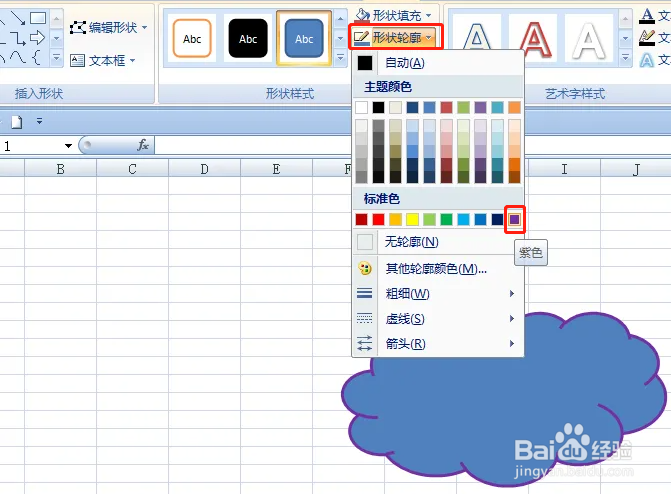The width and height of the screenshot is (671, 494).
Task: Select the blue cloud shape
Action: (505, 400)
